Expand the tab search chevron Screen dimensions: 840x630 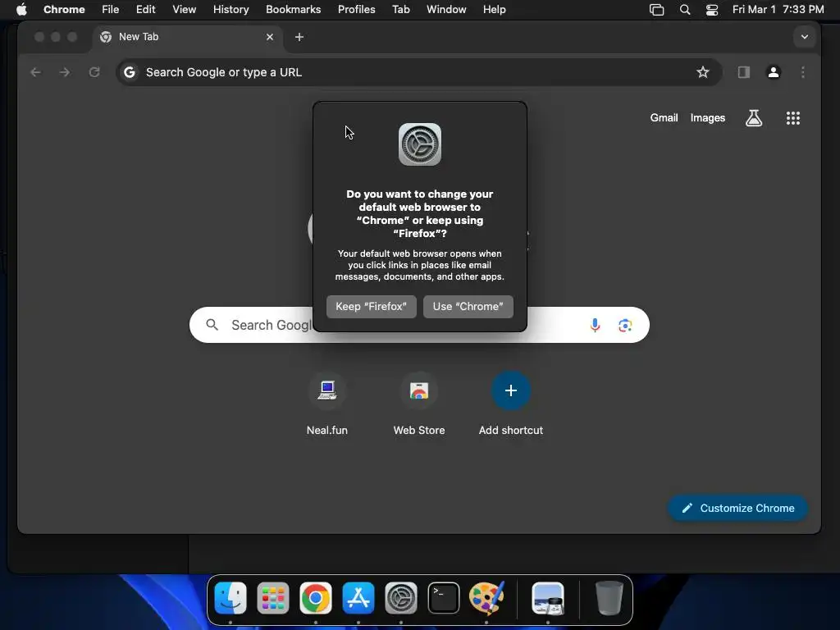pyautogui.click(x=804, y=37)
